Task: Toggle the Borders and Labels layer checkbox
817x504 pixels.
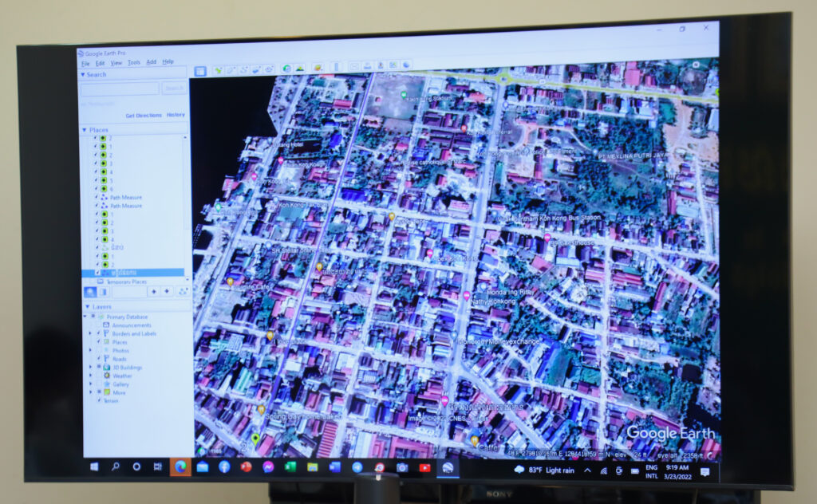Action: [98, 333]
